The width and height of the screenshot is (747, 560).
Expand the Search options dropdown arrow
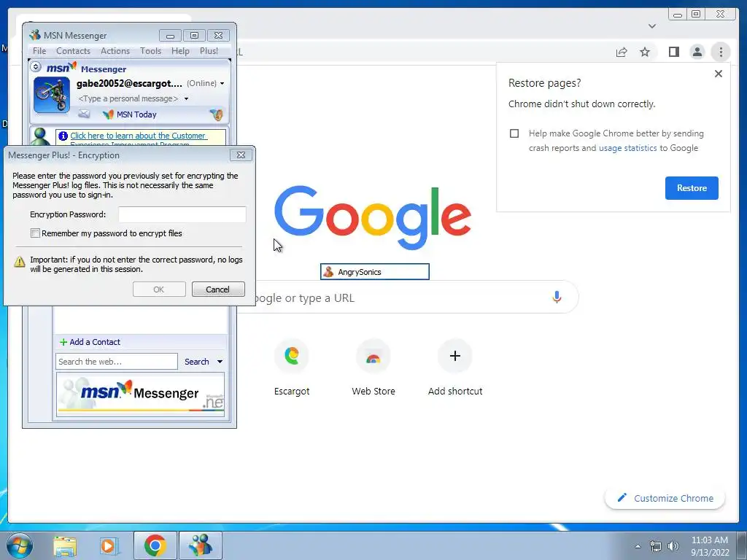tap(220, 362)
